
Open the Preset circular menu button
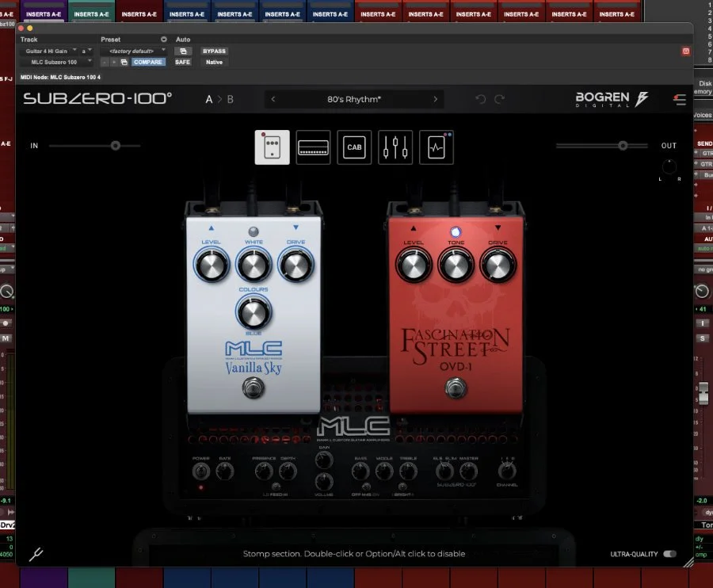pos(164,40)
